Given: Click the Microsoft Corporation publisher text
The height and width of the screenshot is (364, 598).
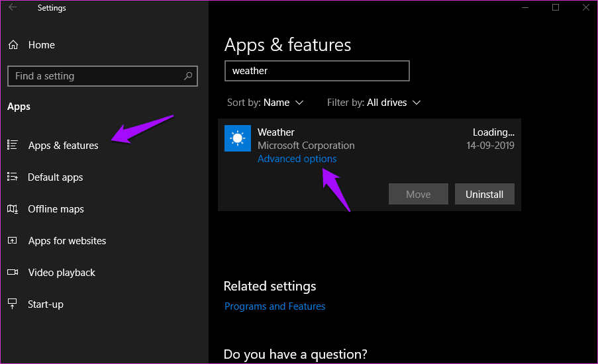Looking at the screenshot, I should [306, 146].
